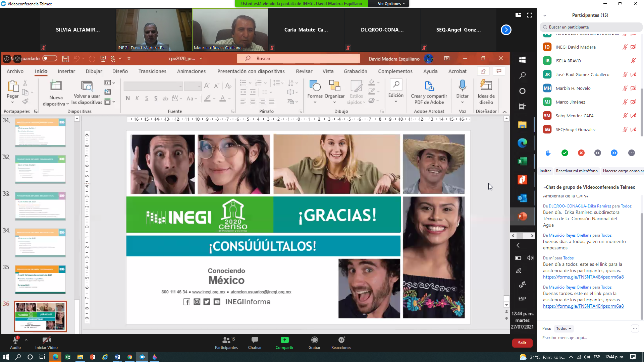
Task: Toggle italic K formatting button
Action: click(137, 98)
